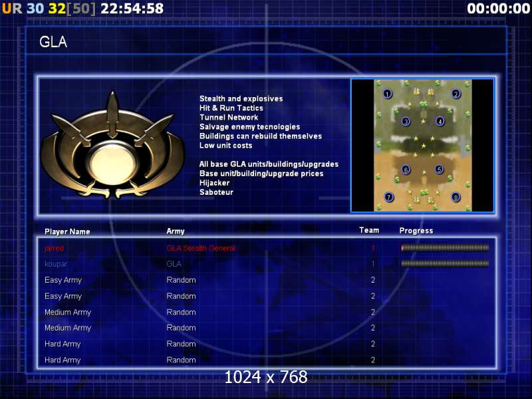Select start position 2 on the map
Screen dimensions: 532x399
pyautogui.click(x=456, y=94)
